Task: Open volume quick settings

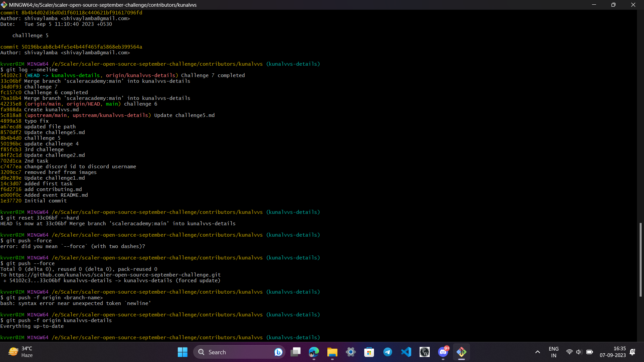Action: pos(579,352)
